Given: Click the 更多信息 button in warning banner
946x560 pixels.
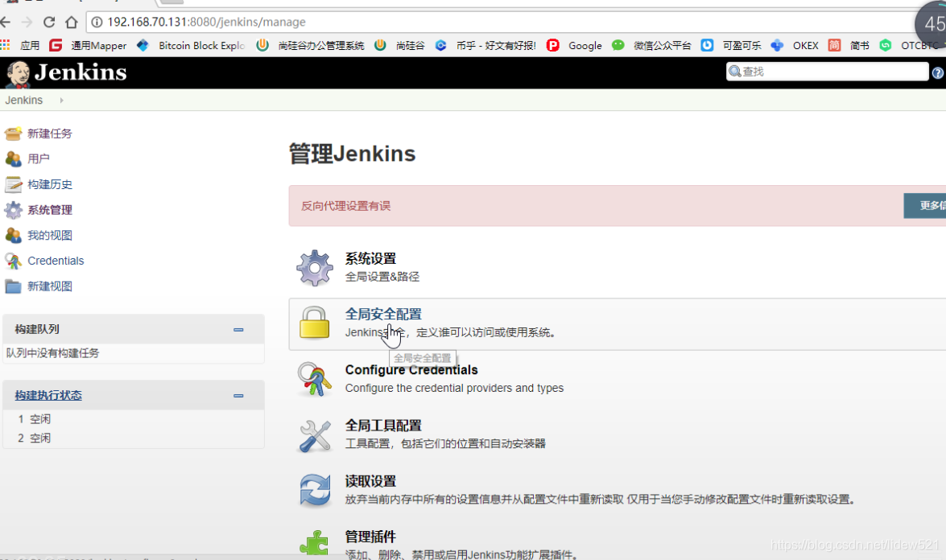Looking at the screenshot, I should tap(925, 205).
